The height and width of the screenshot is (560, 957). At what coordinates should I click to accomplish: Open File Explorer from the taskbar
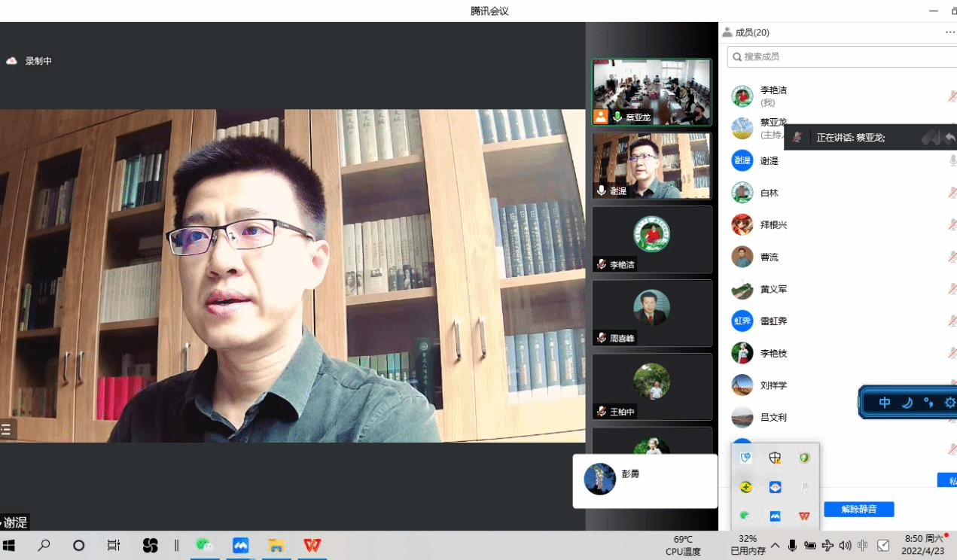276,546
